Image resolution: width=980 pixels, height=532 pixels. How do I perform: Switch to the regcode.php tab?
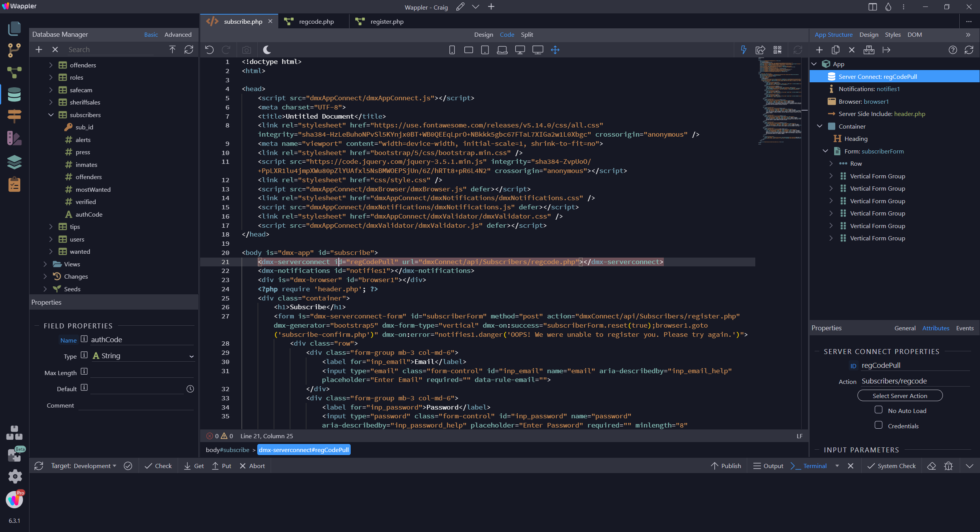point(316,21)
